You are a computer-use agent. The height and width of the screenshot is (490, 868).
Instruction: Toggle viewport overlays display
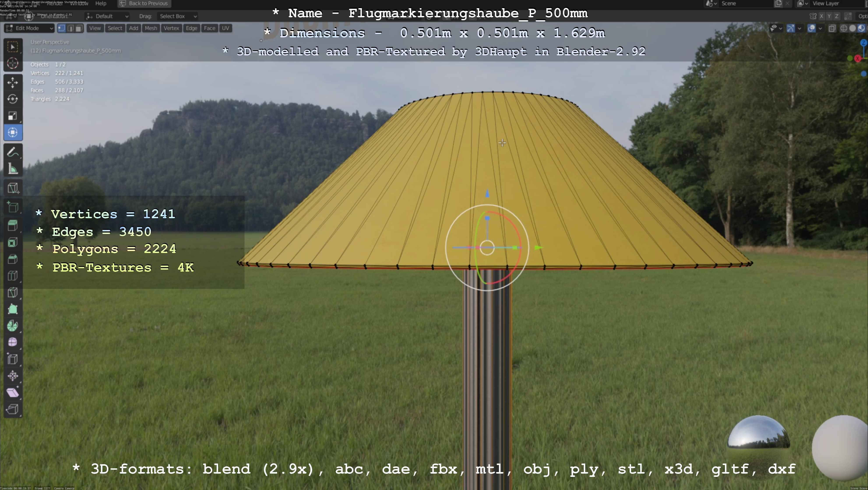pyautogui.click(x=811, y=28)
